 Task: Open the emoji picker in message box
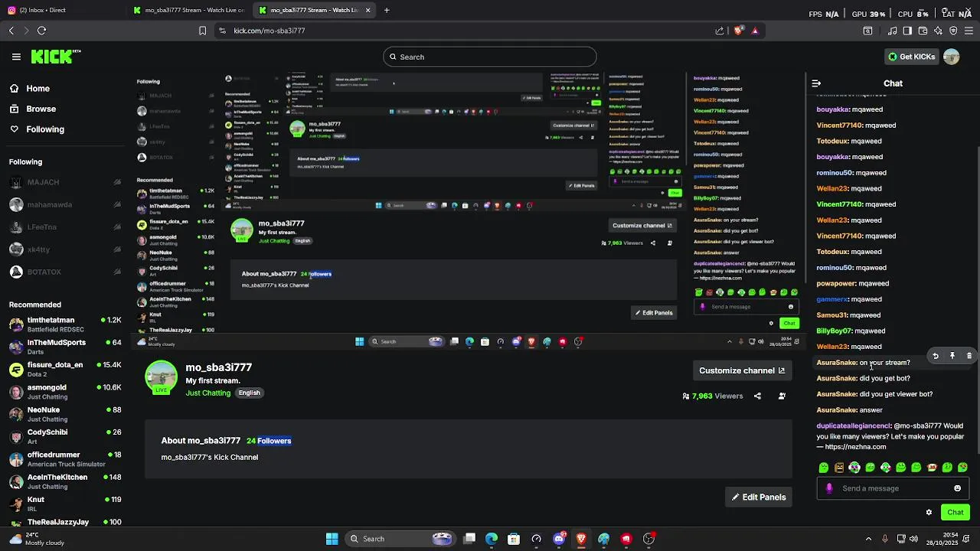click(957, 488)
